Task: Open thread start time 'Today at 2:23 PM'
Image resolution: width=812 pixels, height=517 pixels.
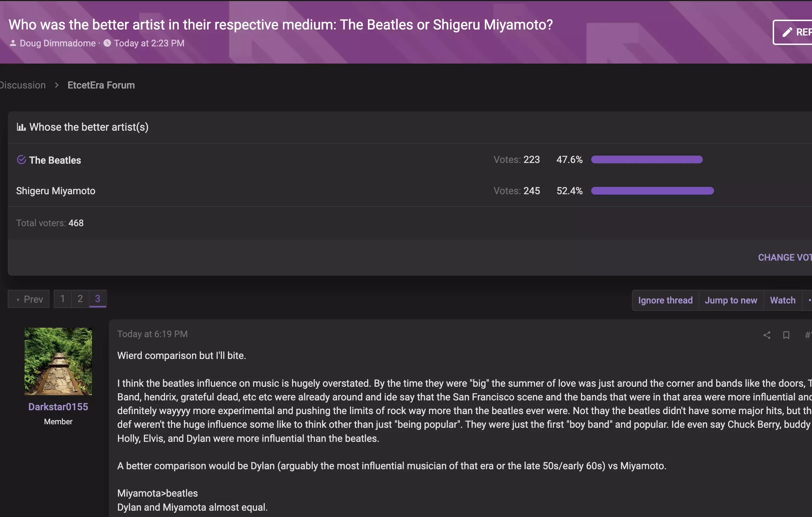Action: pos(149,43)
